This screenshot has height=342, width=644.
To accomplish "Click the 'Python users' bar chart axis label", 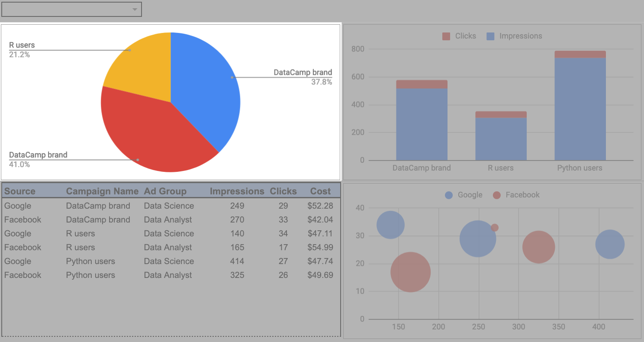I will coord(580,168).
